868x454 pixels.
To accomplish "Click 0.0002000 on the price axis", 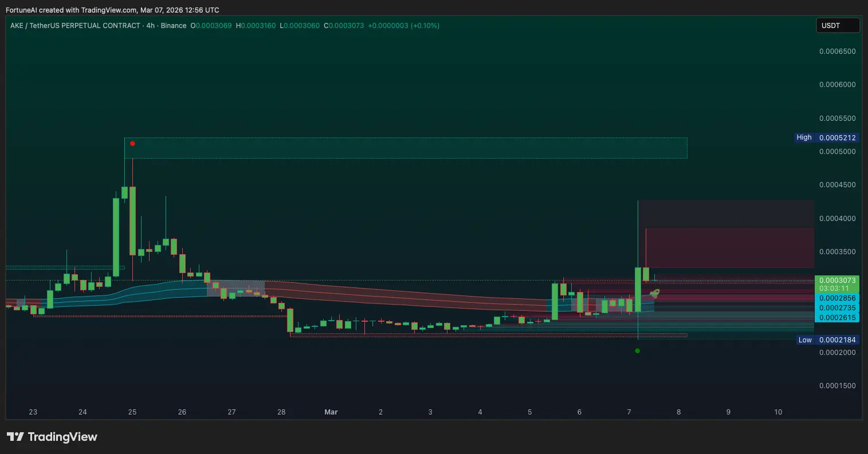I will pyautogui.click(x=837, y=352).
